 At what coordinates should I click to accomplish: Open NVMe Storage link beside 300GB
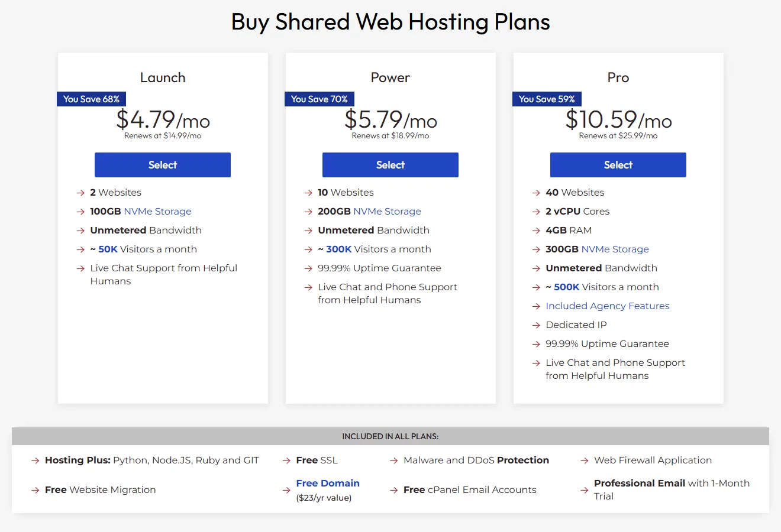click(615, 249)
